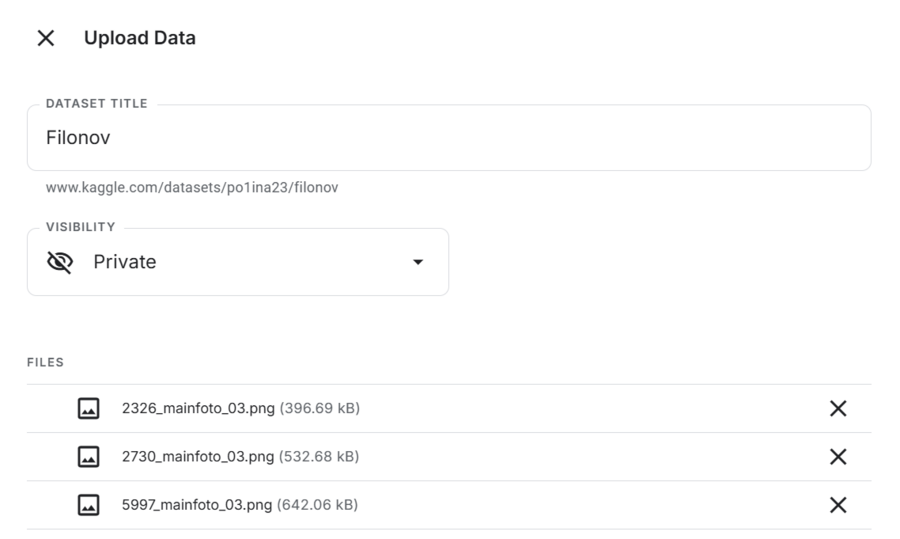Delete 5997_mainfoto_03.png from the files list
900x539 pixels.
(838, 505)
